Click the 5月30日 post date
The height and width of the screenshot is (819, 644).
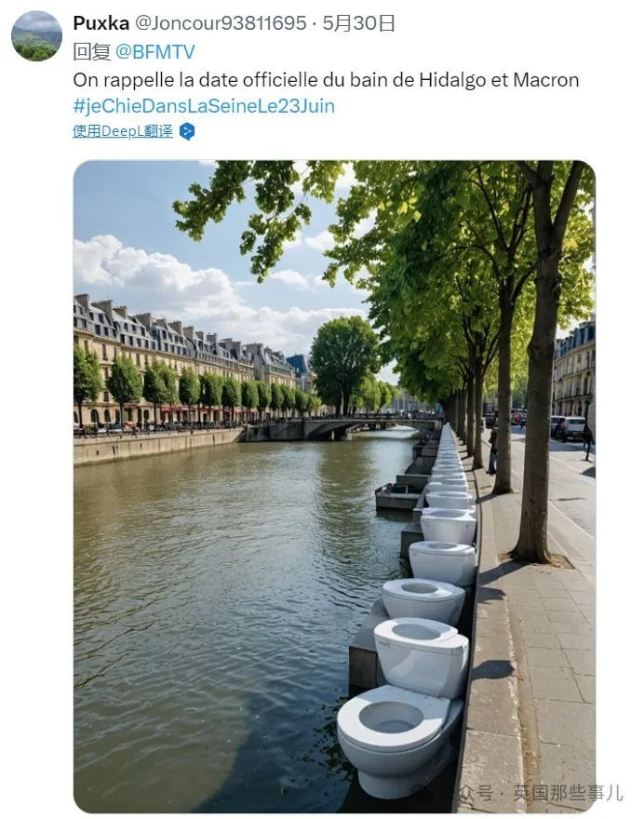coord(359,23)
